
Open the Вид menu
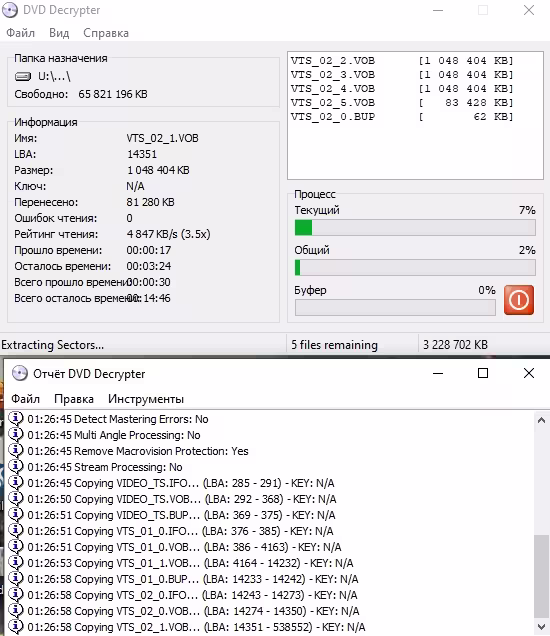click(59, 33)
